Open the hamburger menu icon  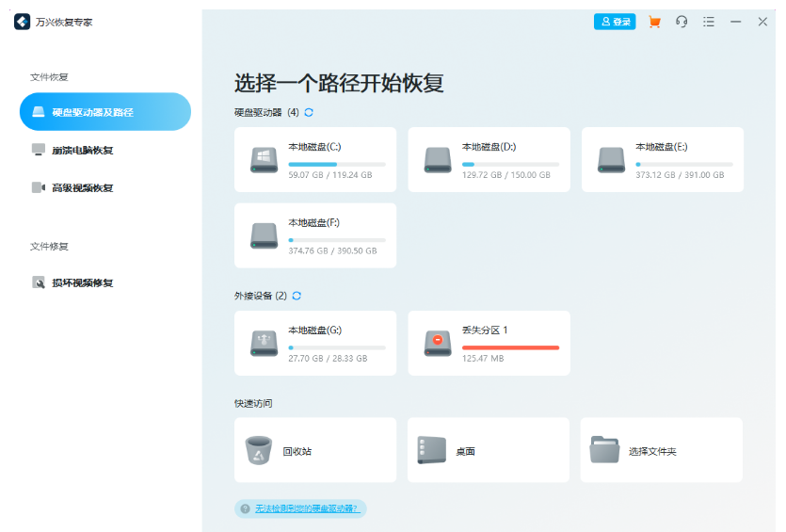click(709, 22)
